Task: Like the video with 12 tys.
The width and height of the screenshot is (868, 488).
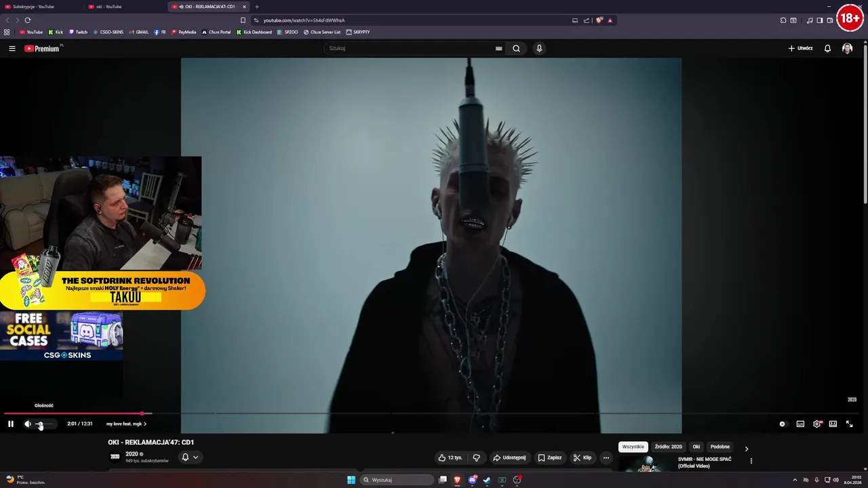Action: coord(450,457)
